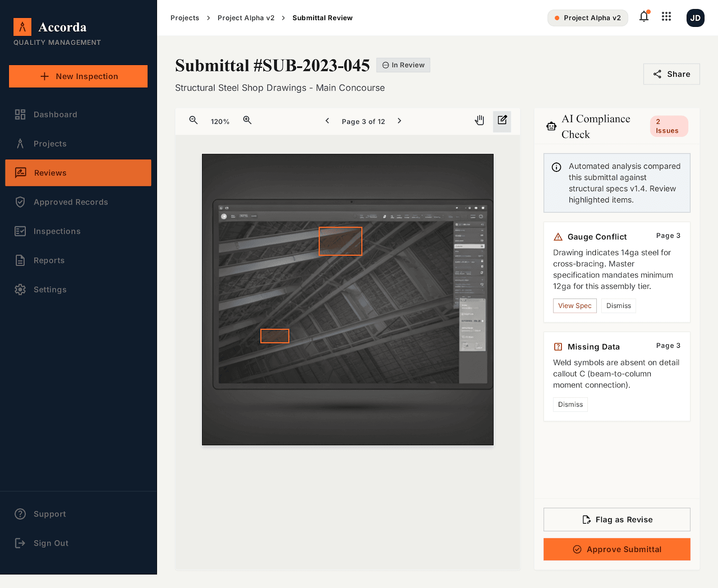Approve Submittal

point(617,549)
